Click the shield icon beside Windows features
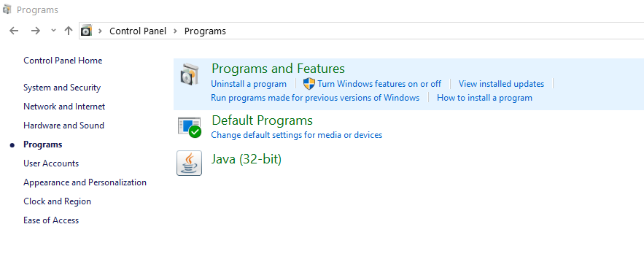Image resolution: width=644 pixels, height=270 pixels. [309, 84]
